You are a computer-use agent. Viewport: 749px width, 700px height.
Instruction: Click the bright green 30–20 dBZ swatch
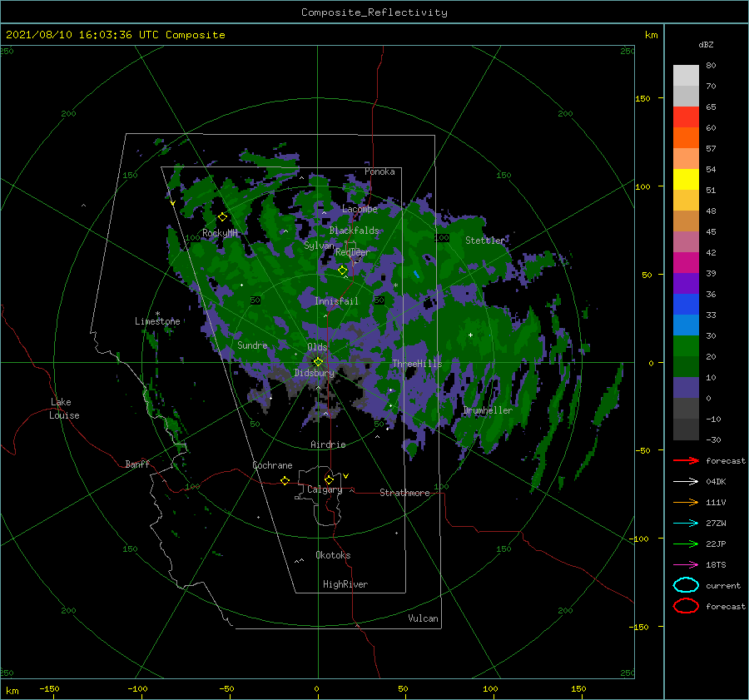(686, 346)
